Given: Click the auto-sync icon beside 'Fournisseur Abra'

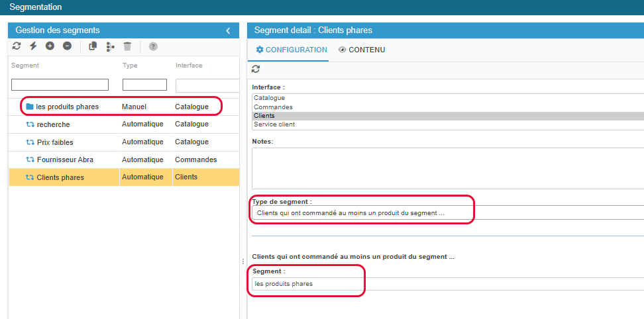Looking at the screenshot, I should pos(30,159).
